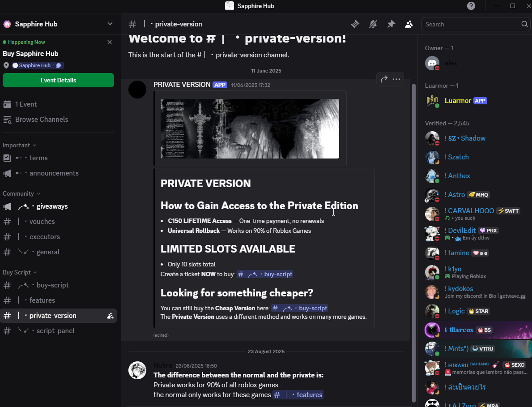This screenshot has width=532, height=407.
Task: Forward the PRIVATE VERSION message
Action: 384,79
